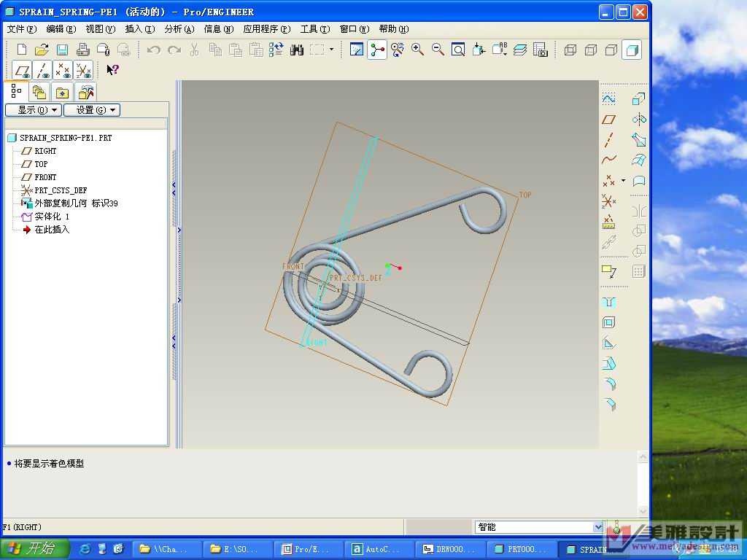The image size is (747, 560).
Task: Expand the selection box tool dropdown arrow
Action: point(332,50)
